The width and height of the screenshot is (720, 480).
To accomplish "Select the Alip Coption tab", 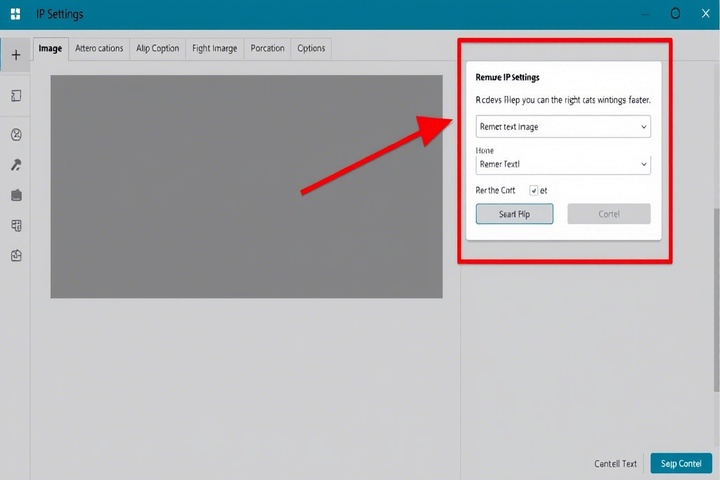I will [x=158, y=49].
